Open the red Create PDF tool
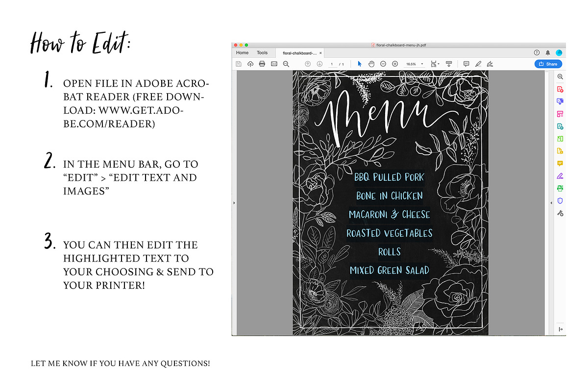Viewport: 588px width, 392px height. [x=560, y=89]
